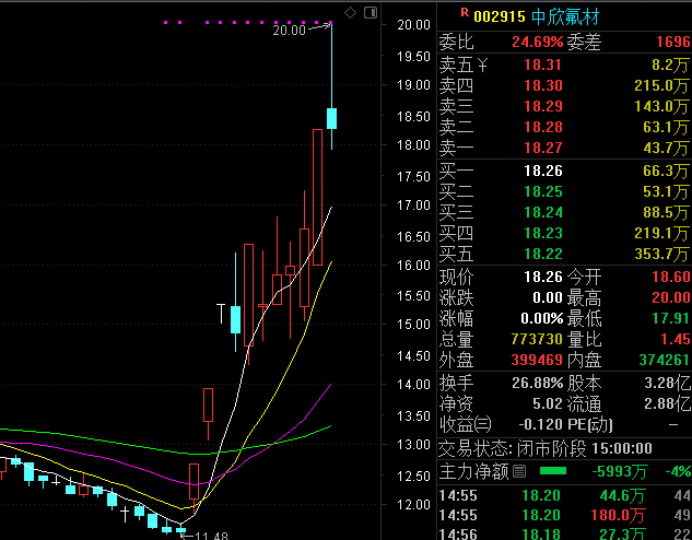The image size is (692, 540).
Task: Click the 收益(三) quarter indicator
Action: pos(466,424)
